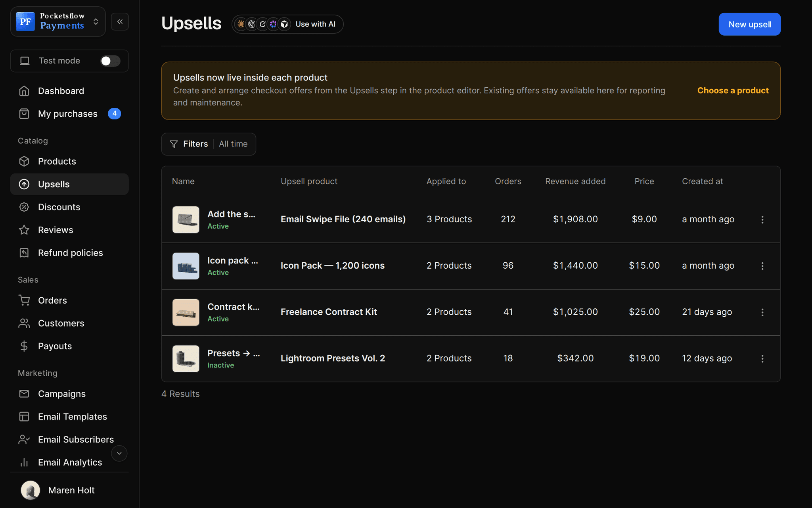The image size is (812, 508).
Task: Follow the Choose a product link
Action: click(x=733, y=90)
